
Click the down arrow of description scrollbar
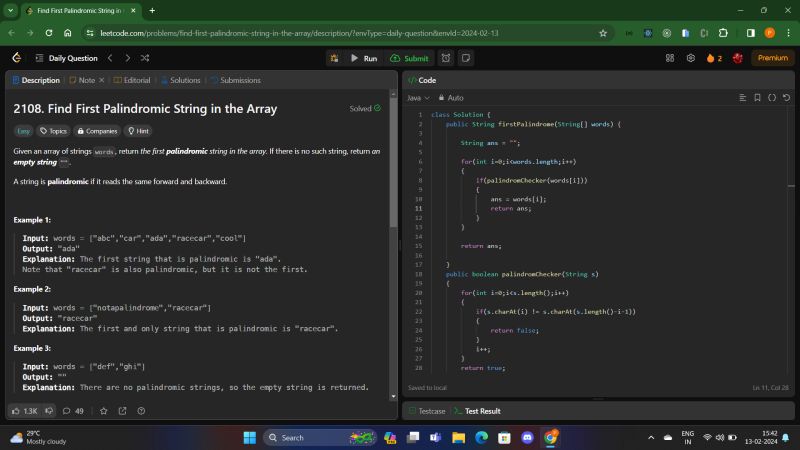pos(393,396)
